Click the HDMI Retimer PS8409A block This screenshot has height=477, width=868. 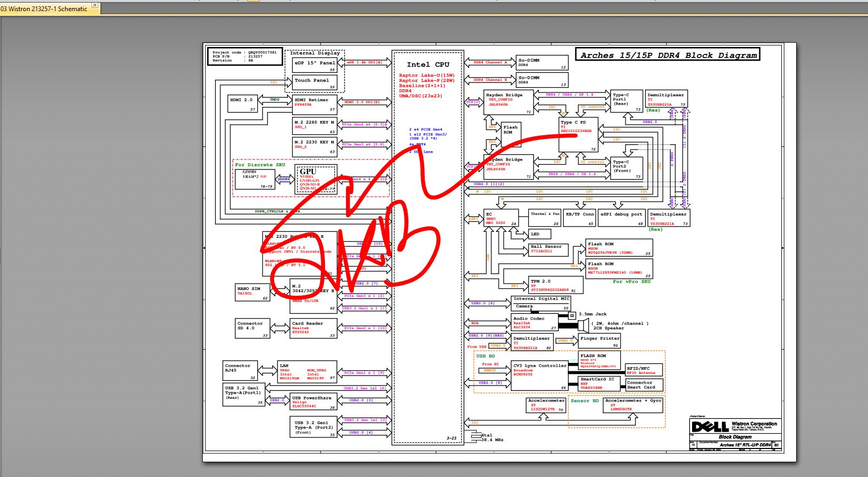[314, 105]
